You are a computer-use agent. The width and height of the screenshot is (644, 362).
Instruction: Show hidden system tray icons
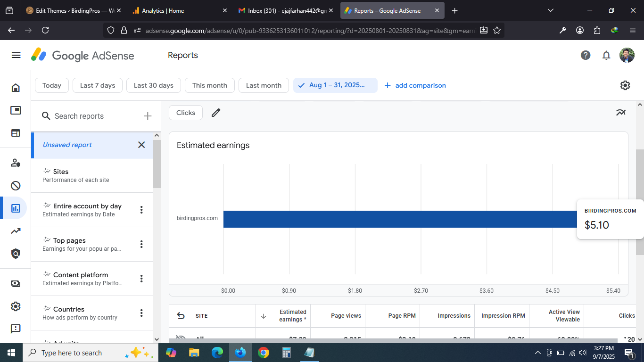click(537, 353)
